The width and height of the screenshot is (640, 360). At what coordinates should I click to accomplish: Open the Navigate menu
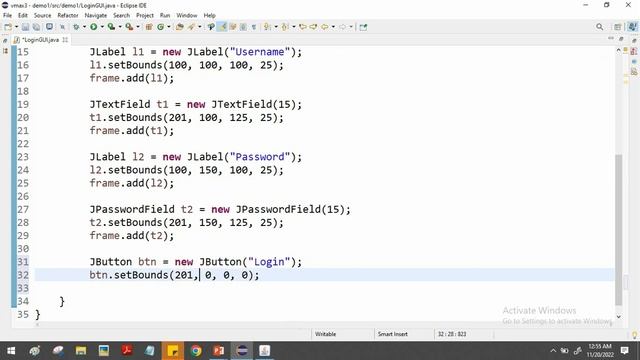96,16
